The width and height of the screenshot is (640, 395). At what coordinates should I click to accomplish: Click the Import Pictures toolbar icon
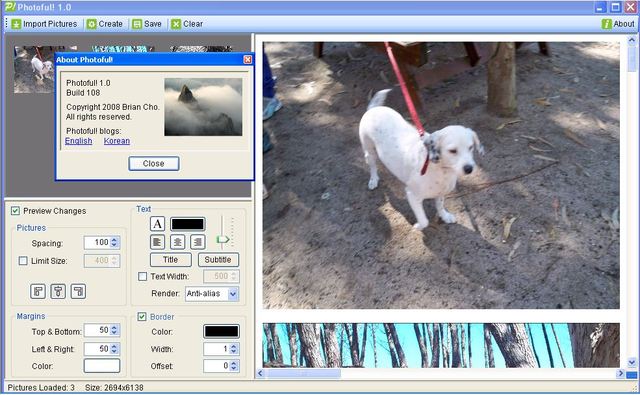(x=16, y=24)
